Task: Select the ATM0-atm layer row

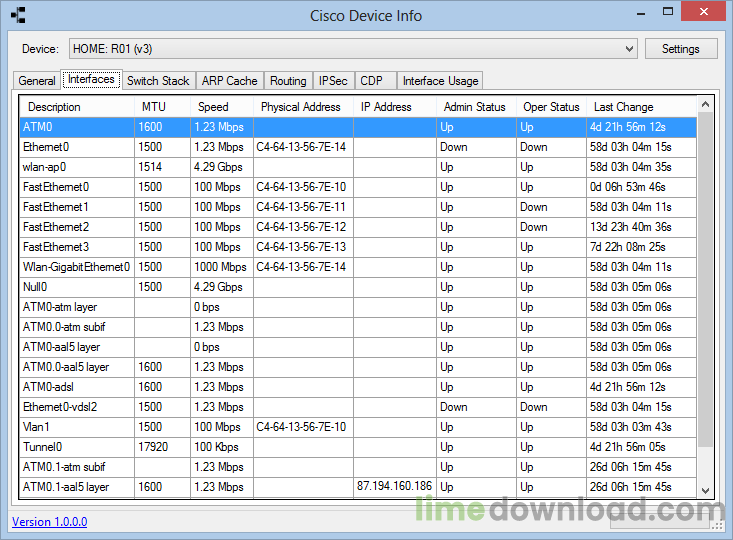Action: (358, 307)
